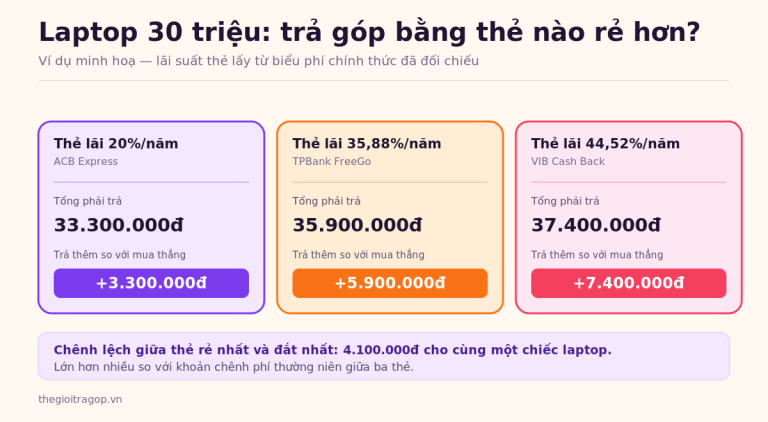Click the Thẻ lãi 20%/năm heading
This screenshot has height=422, width=768.
pos(116,143)
